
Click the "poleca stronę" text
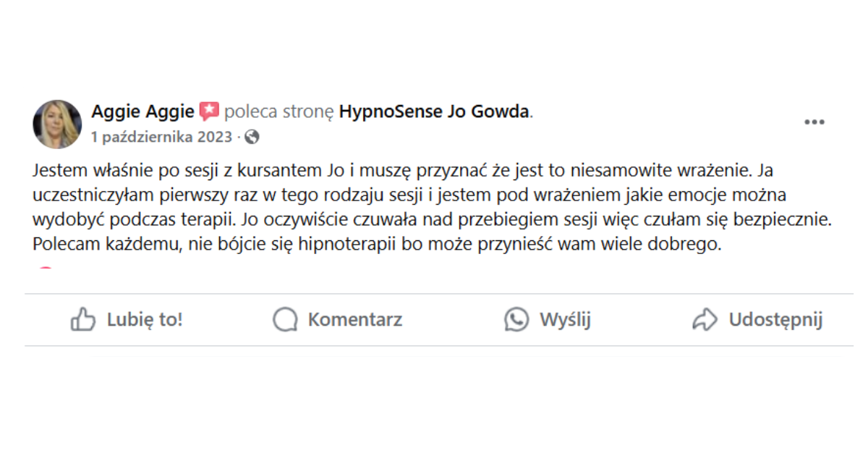click(x=279, y=111)
